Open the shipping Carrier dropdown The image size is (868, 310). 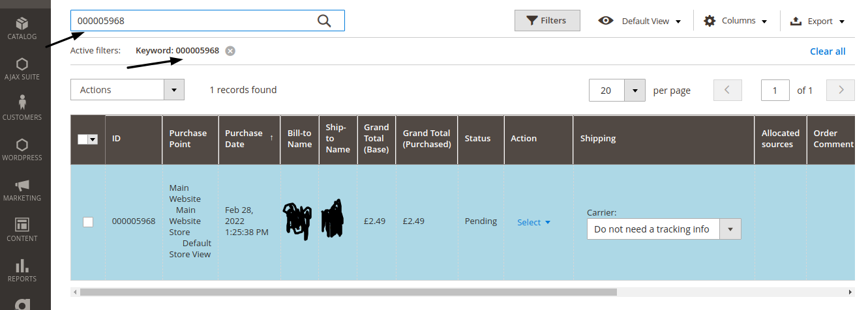(x=664, y=229)
